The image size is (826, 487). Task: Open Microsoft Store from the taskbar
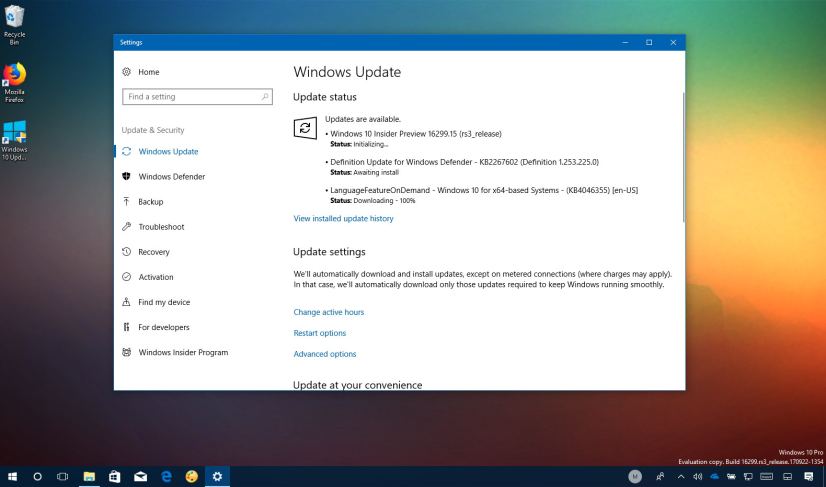pyautogui.click(x=114, y=476)
